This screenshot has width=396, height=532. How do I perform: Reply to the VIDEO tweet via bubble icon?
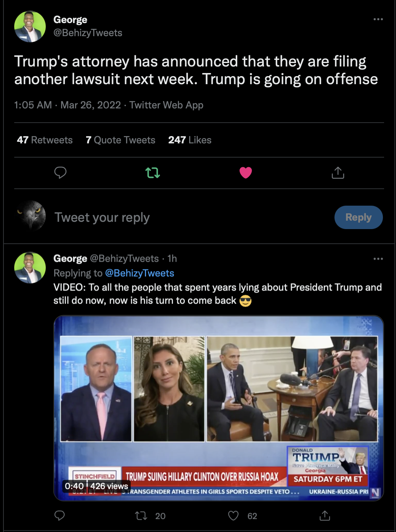(x=60, y=515)
